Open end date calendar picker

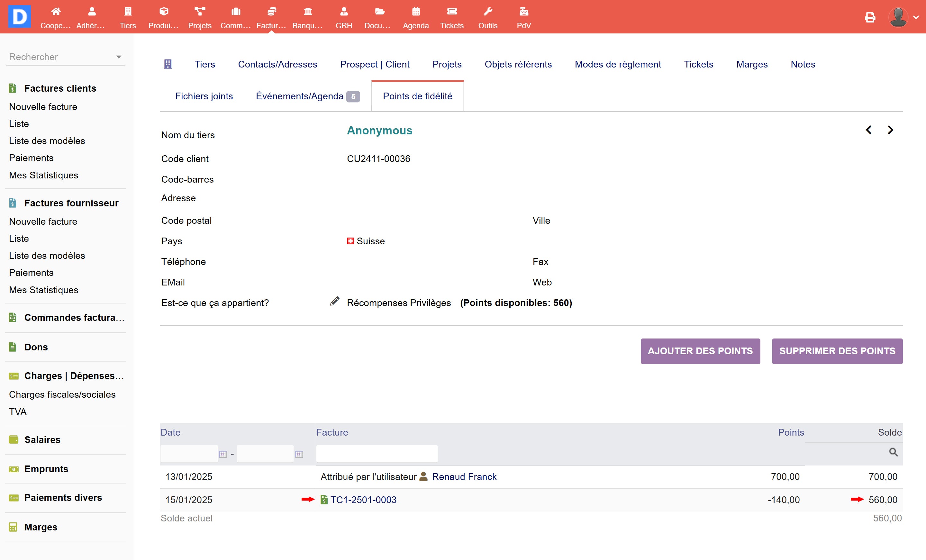tap(299, 454)
